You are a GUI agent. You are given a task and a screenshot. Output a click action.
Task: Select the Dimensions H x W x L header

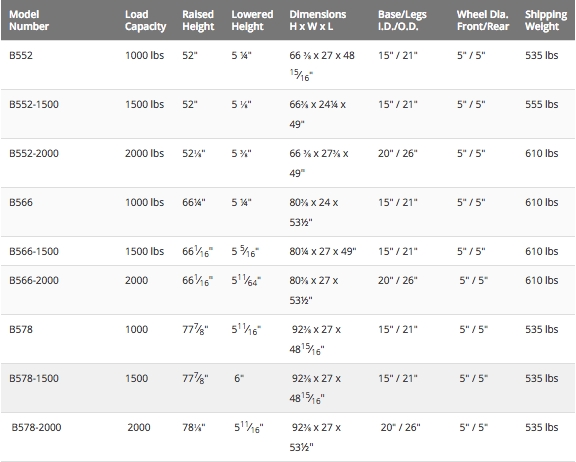(x=317, y=20)
